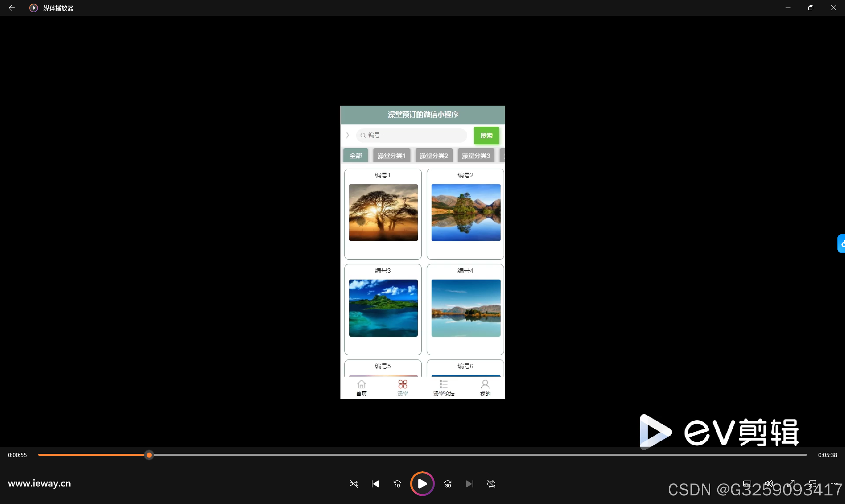845x504 pixels.
Task: Skip forward 30 seconds
Action: [448, 484]
